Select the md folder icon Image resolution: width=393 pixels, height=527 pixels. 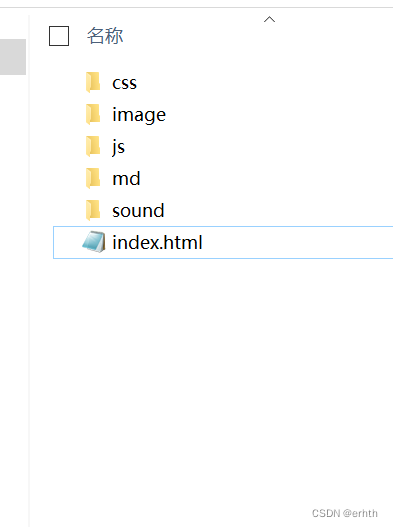point(93,178)
